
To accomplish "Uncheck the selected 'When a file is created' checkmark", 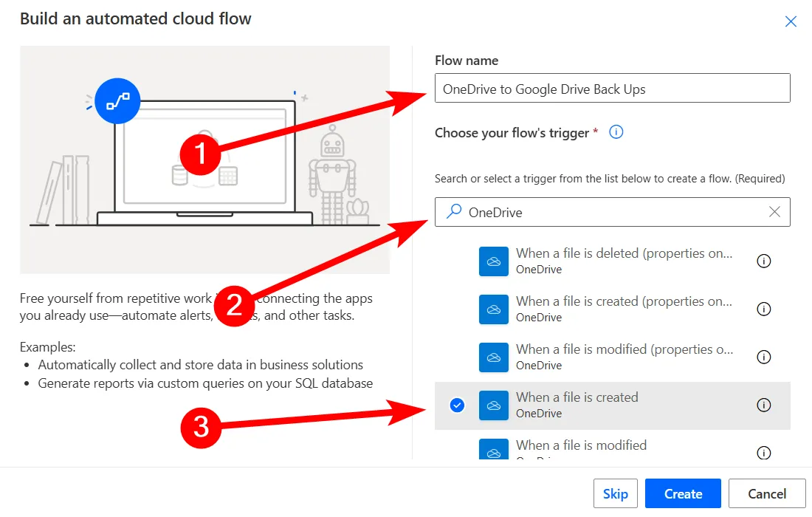I will click(457, 405).
